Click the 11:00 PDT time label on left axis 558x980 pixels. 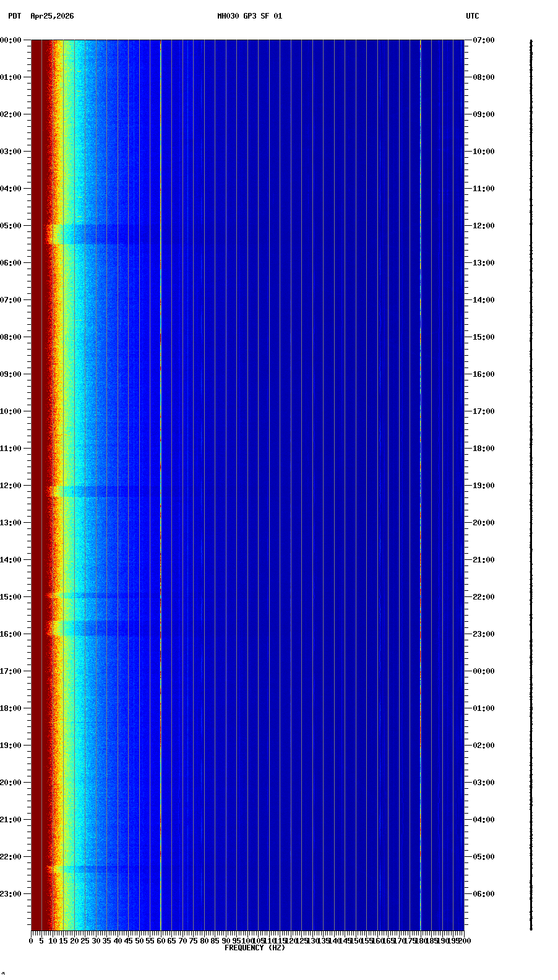pyautogui.click(x=11, y=449)
